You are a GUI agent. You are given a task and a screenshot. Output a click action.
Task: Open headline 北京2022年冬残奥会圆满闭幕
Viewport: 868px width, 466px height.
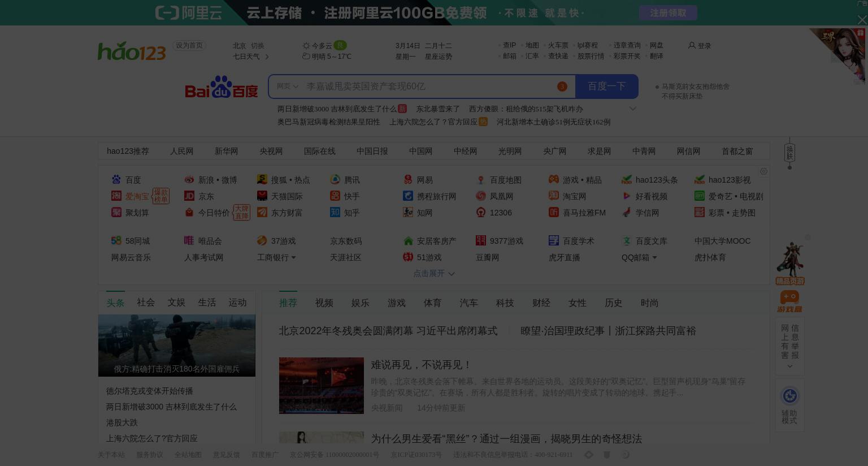(388, 331)
